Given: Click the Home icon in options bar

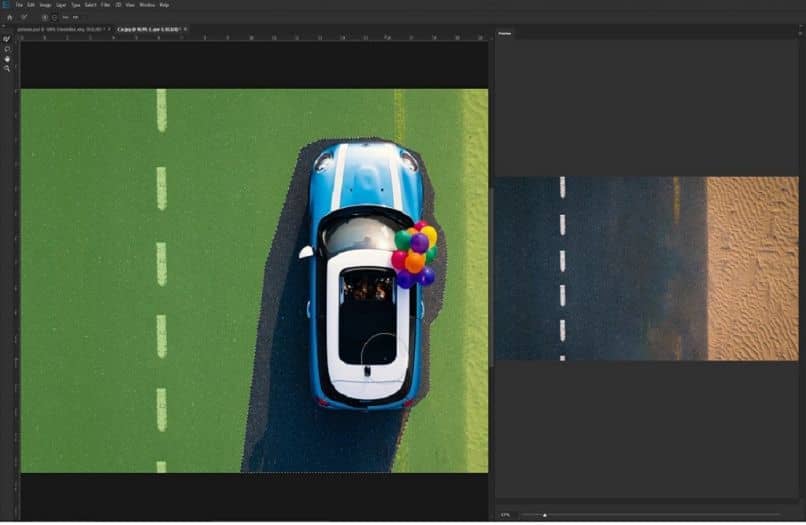Looking at the screenshot, I should pyautogui.click(x=10, y=17).
